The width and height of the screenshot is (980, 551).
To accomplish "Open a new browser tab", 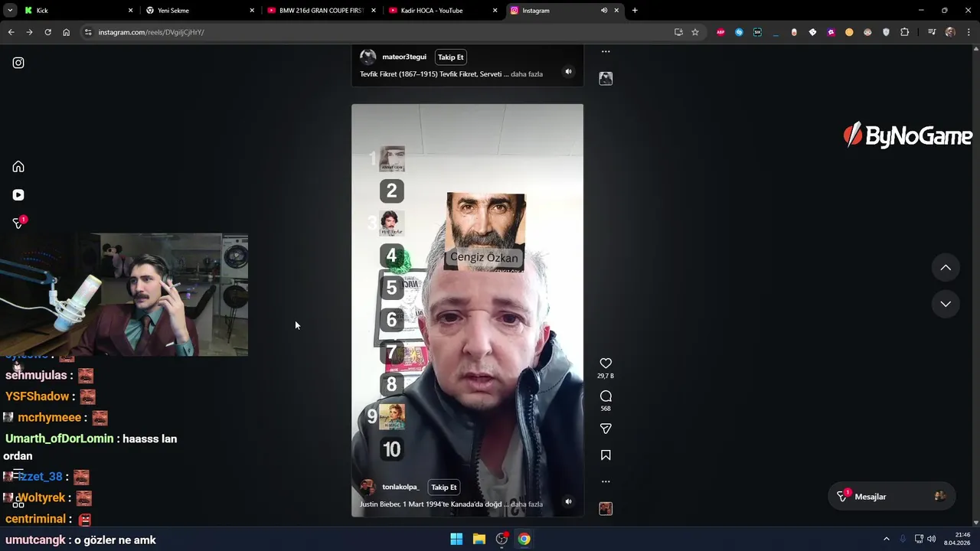I will coord(635,11).
